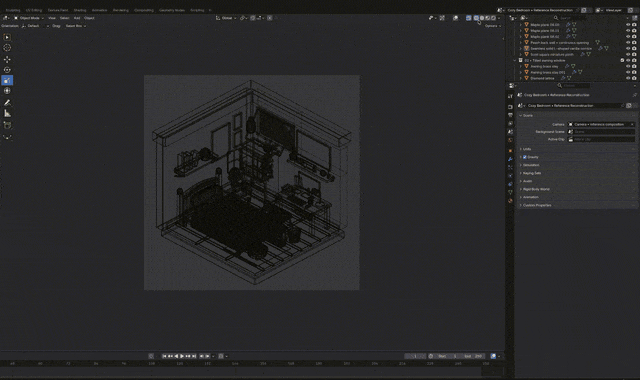Click the Start frame field
Viewport: 640px width, 380px height.
click(x=448, y=356)
